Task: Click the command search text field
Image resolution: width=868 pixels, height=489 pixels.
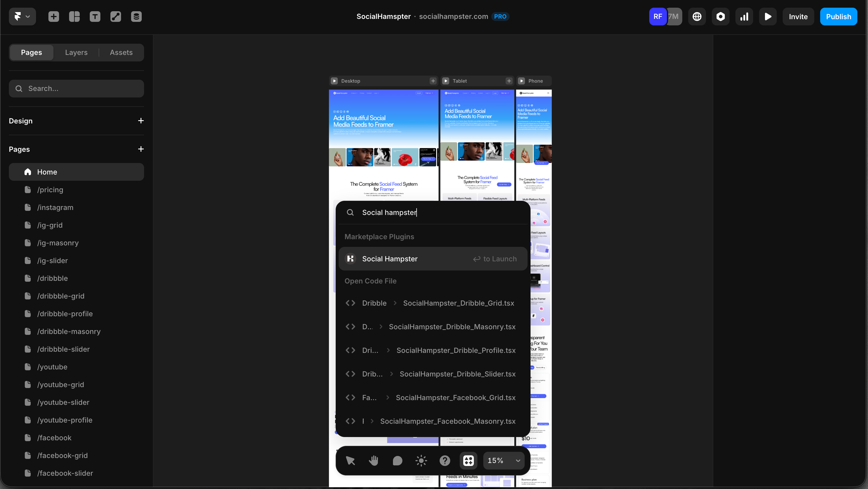Action: (433, 212)
